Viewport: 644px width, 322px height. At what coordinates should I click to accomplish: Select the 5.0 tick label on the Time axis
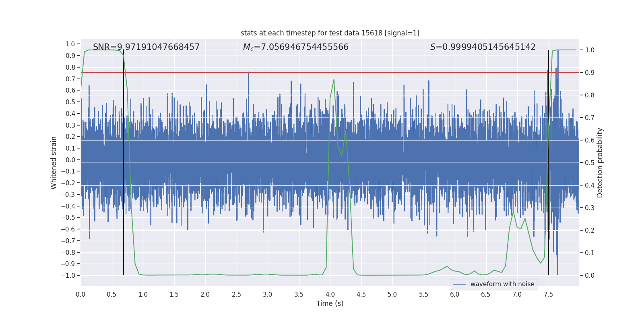[x=392, y=294]
